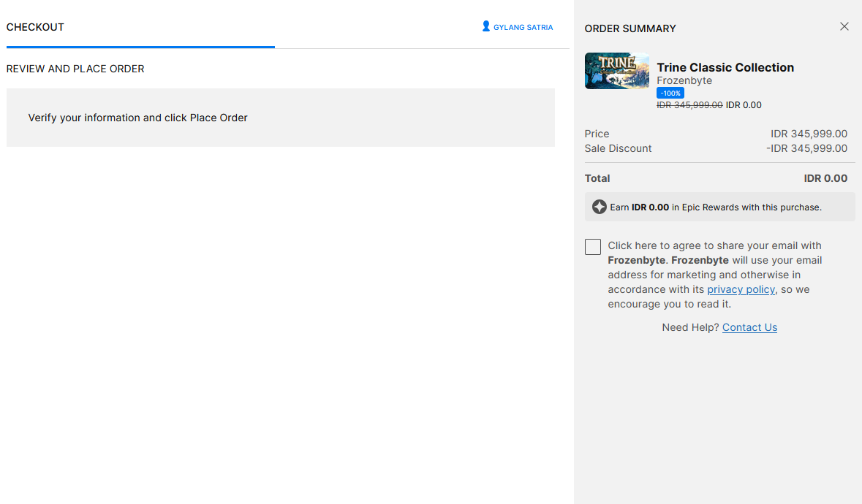Click the Frozenbyte publisher name under title
Image resolution: width=862 pixels, height=504 pixels.
(x=684, y=80)
